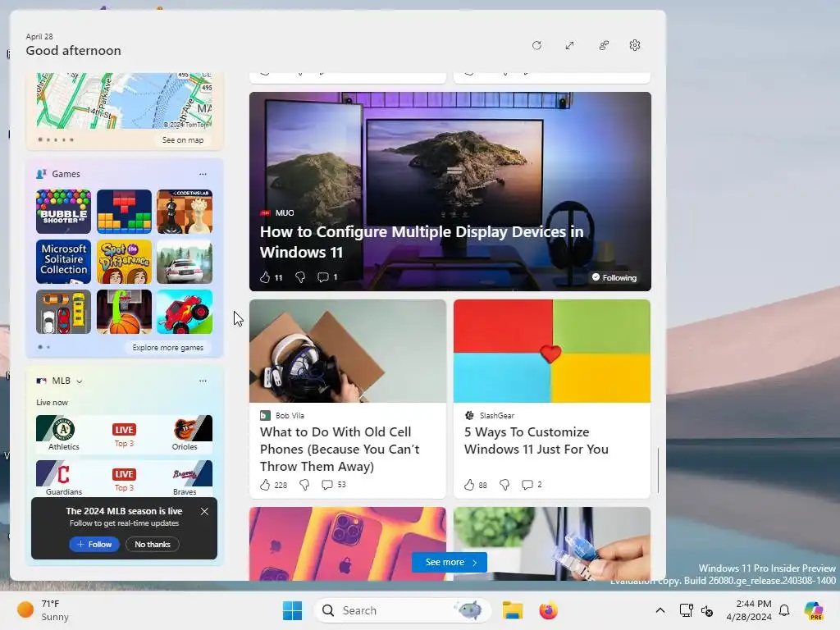Image resolution: width=840 pixels, height=630 pixels.
Task: Click See on map
Action: click(183, 139)
